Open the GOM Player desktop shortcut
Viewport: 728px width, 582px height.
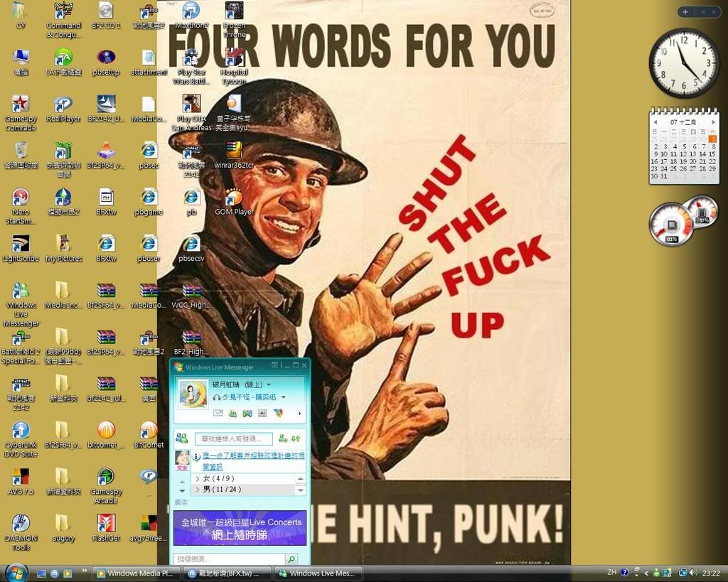pos(234,198)
